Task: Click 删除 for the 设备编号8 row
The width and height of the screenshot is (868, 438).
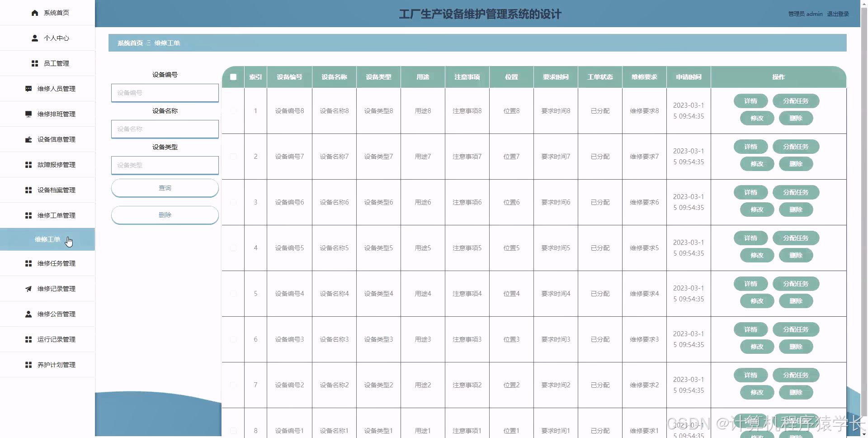Action: pyautogui.click(x=796, y=118)
